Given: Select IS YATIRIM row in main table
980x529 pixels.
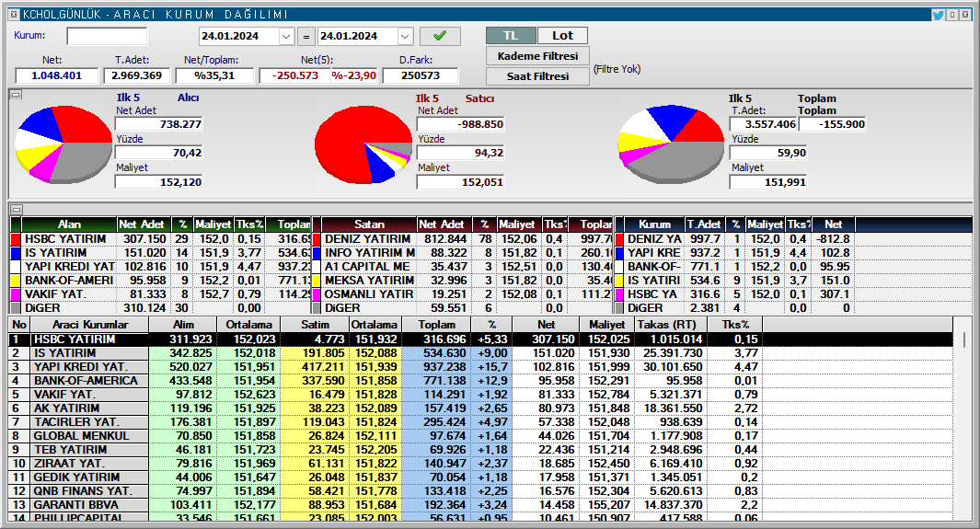Looking at the screenshot, I should pyautogui.click(x=480, y=353).
